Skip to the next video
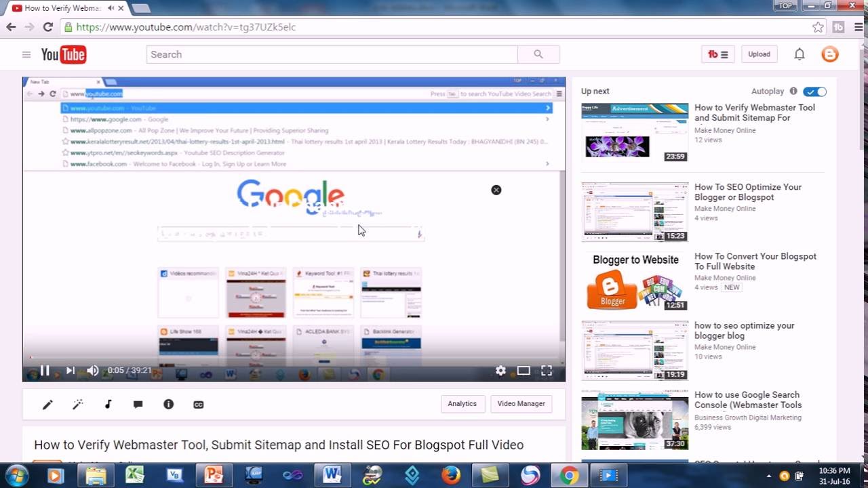 70,370
